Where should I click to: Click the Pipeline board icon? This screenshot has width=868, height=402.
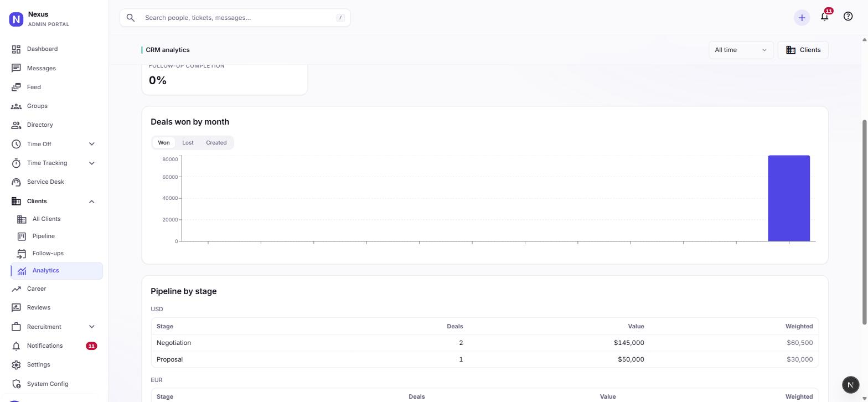pos(22,236)
